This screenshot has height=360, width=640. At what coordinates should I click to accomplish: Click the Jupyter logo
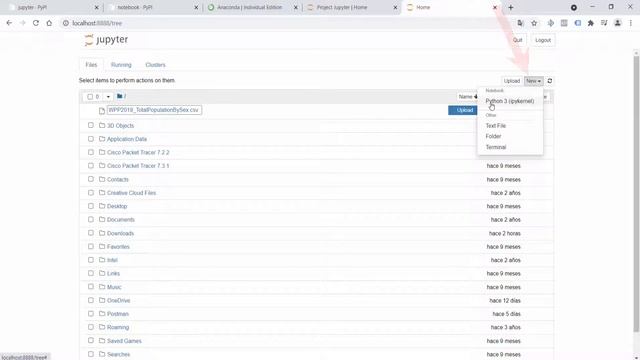106,40
